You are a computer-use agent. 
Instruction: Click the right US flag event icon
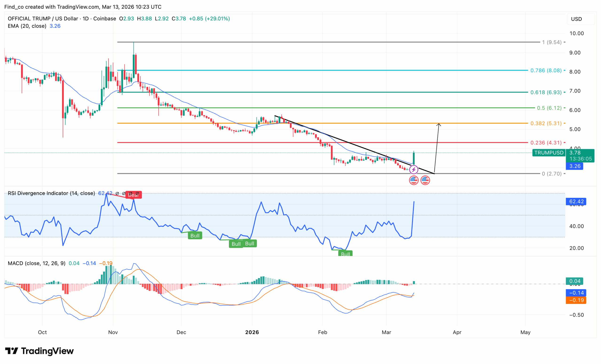(425, 180)
